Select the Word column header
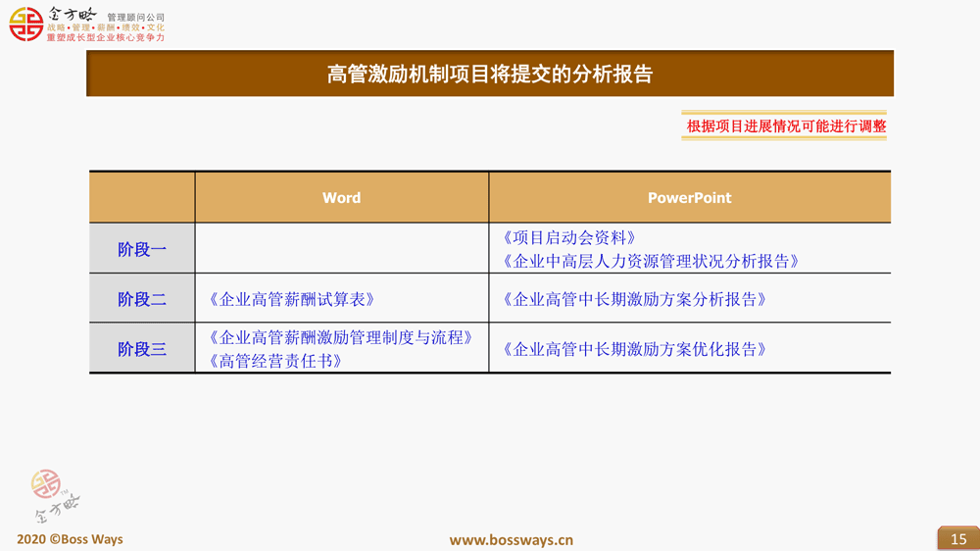 341,198
